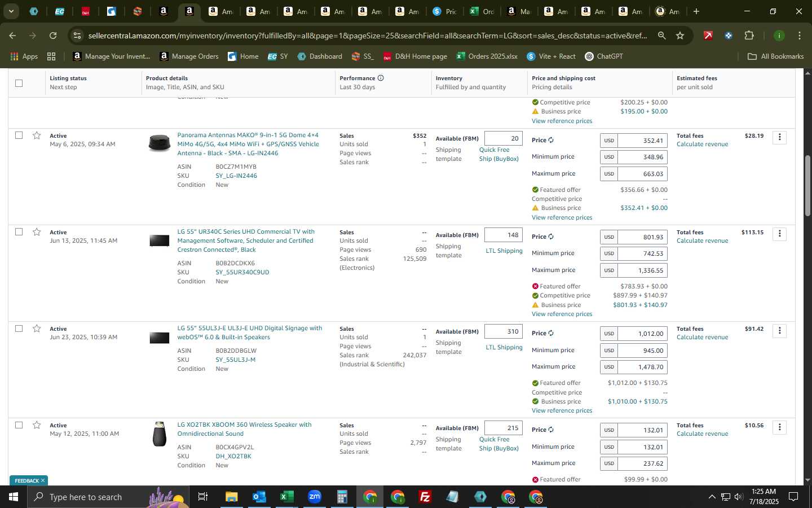Open actions menu for 55ULJ3-E row
This screenshot has width=812, height=508.
779,330
